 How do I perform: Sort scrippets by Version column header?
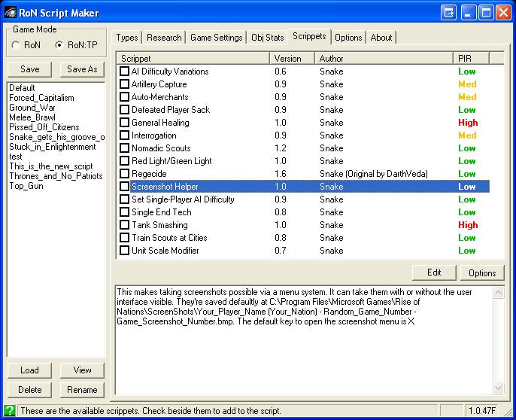[292, 58]
